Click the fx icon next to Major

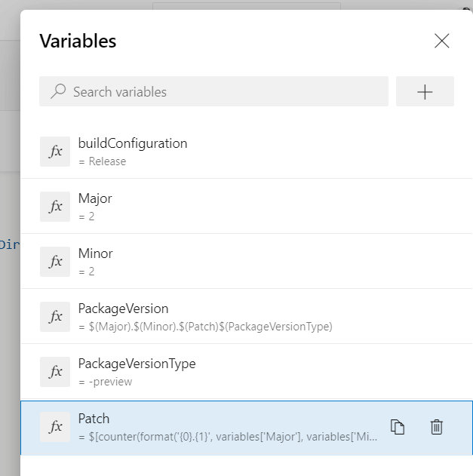coord(55,207)
